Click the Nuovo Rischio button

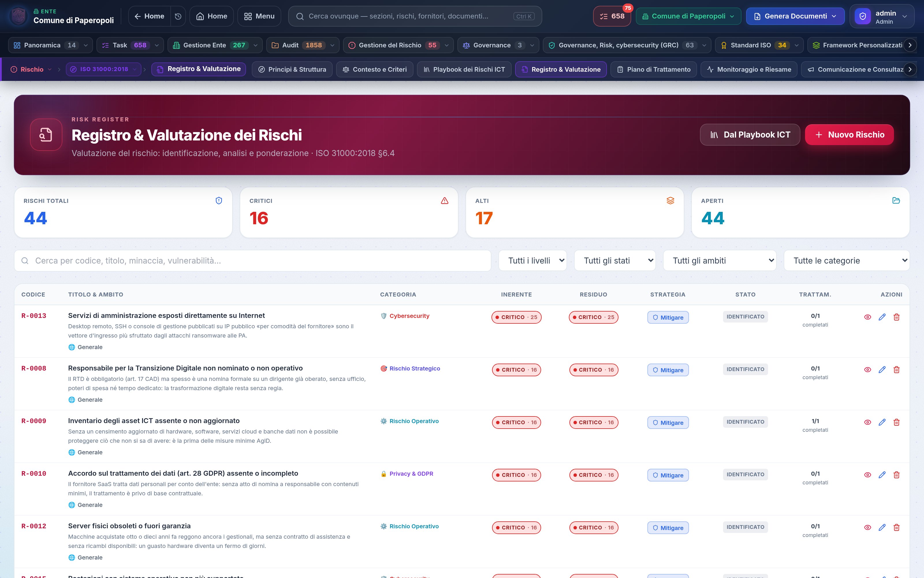click(849, 135)
